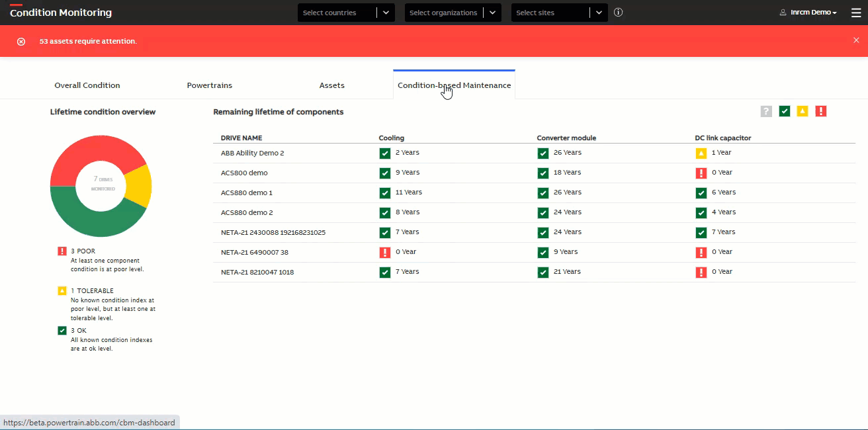The image size is (868, 430).
Task: Click green Converter module icon for NETA-21 6490007 38
Action: pyautogui.click(x=543, y=252)
